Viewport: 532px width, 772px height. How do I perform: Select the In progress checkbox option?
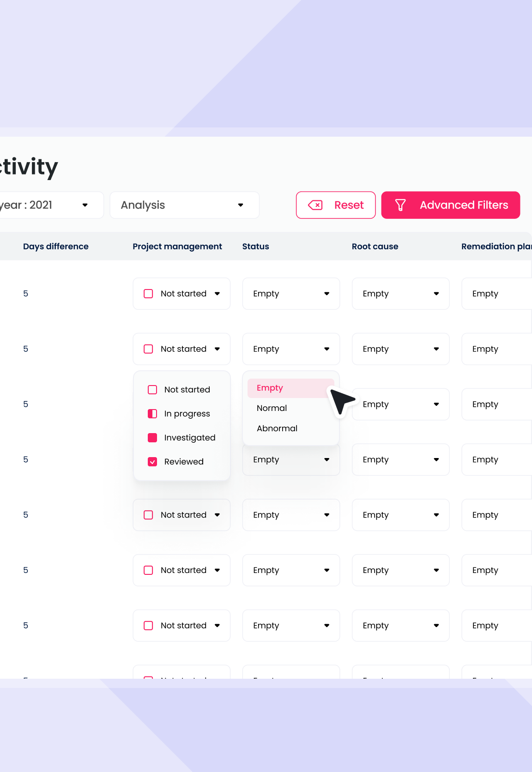pos(152,414)
